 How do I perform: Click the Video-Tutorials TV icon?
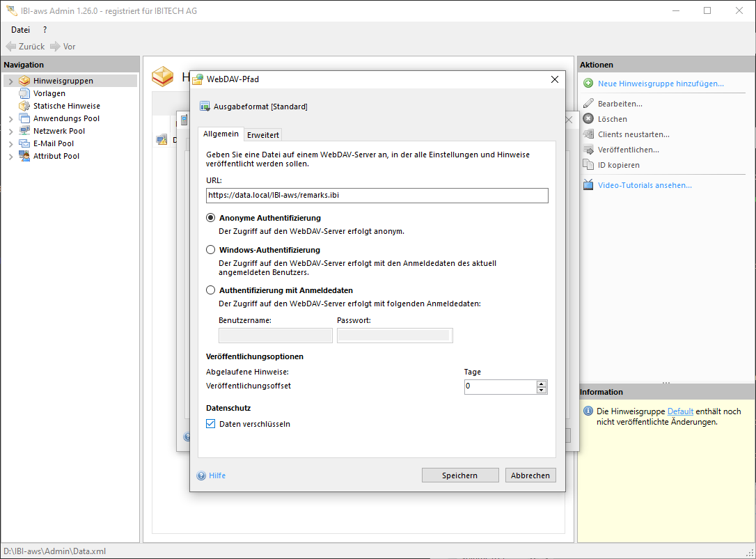click(x=588, y=185)
